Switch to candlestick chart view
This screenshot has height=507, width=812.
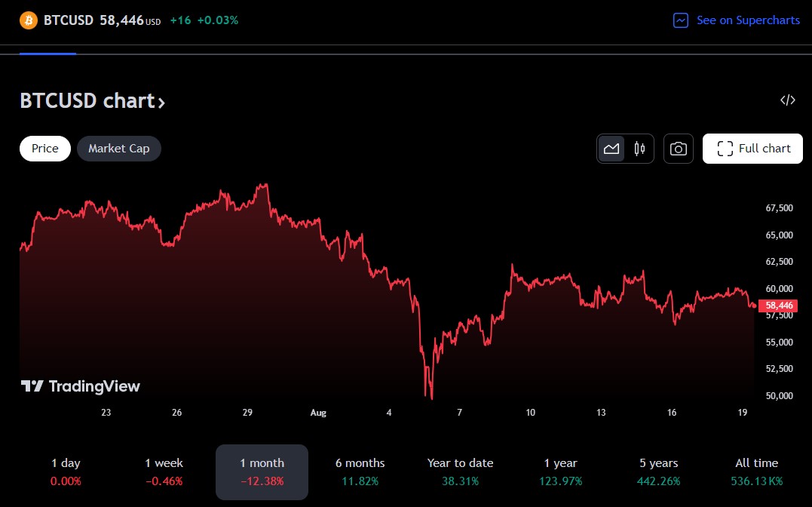[639, 149]
